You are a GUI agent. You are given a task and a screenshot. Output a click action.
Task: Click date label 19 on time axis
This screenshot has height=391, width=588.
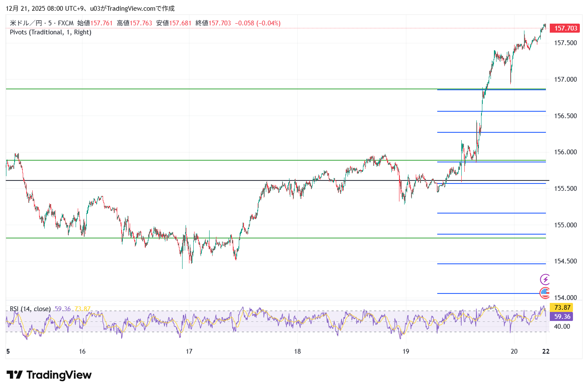(405, 351)
